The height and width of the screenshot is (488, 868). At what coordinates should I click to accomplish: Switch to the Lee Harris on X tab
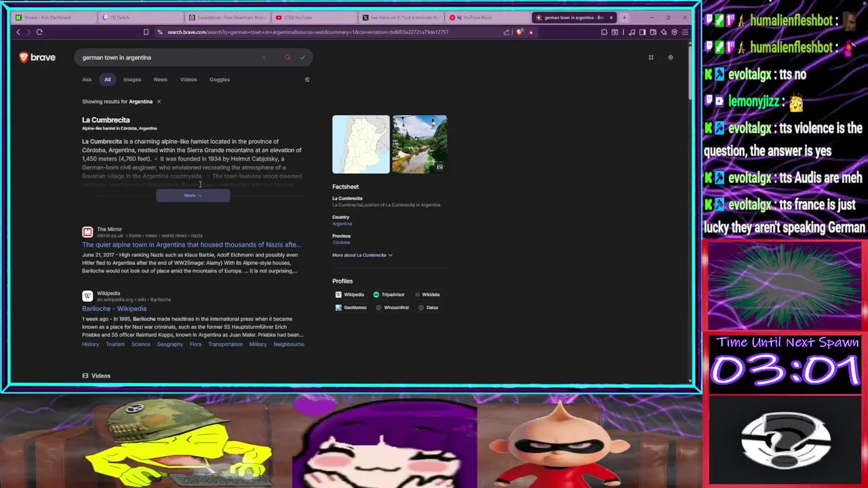(400, 17)
